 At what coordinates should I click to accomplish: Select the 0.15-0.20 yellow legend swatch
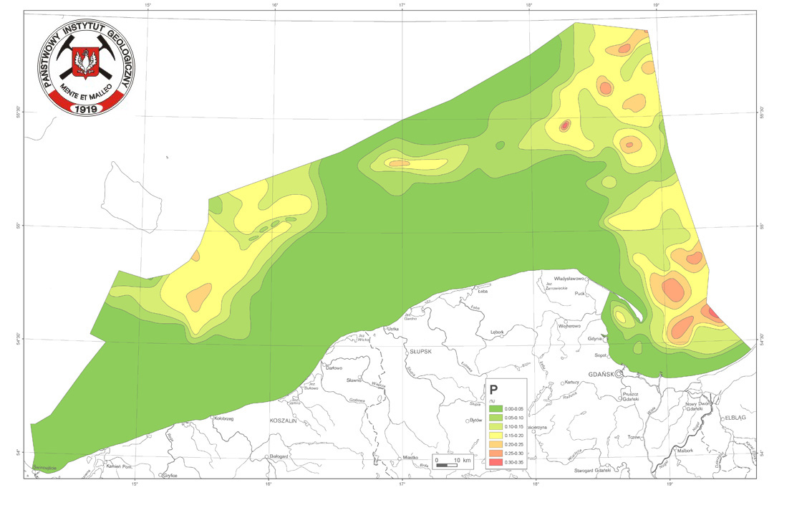pos(495,436)
